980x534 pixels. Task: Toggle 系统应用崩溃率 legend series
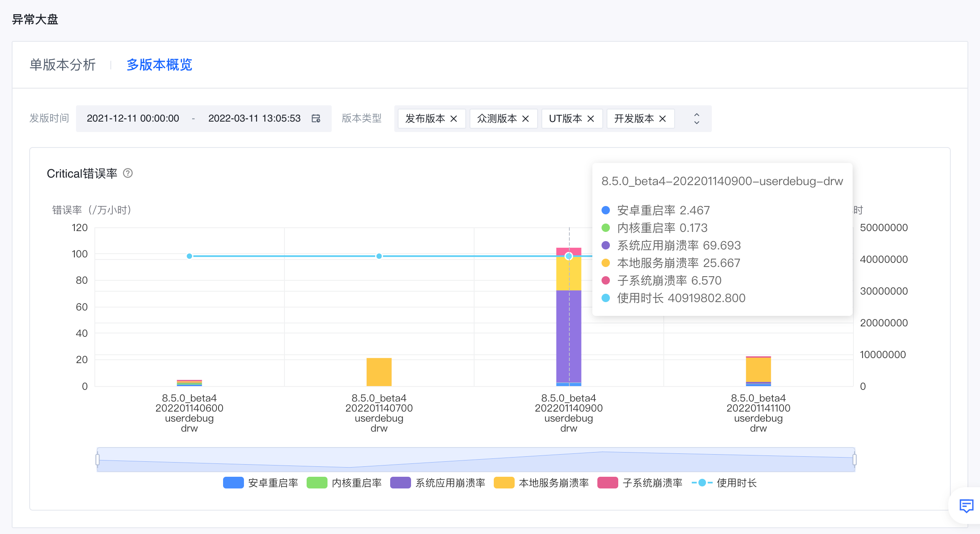438,483
